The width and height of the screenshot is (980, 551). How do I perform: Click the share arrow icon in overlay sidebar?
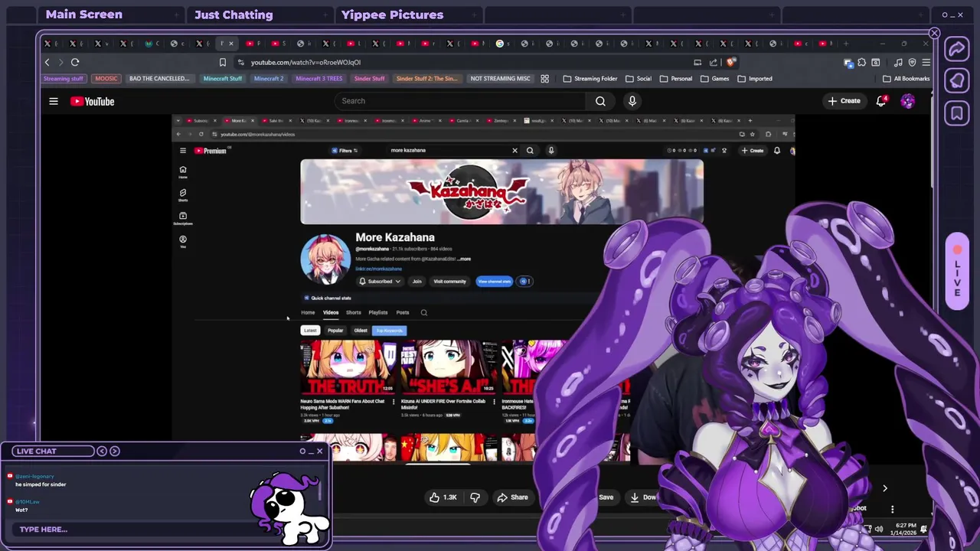tap(956, 50)
